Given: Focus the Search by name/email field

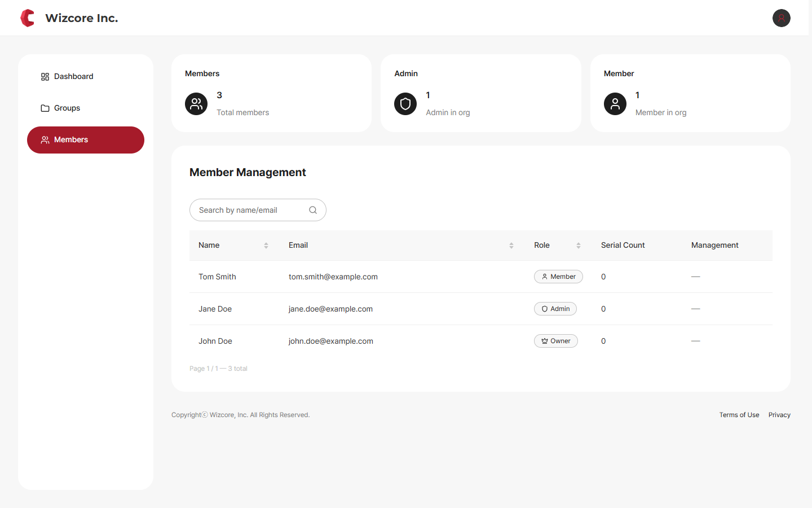Looking at the screenshot, I should point(258,210).
